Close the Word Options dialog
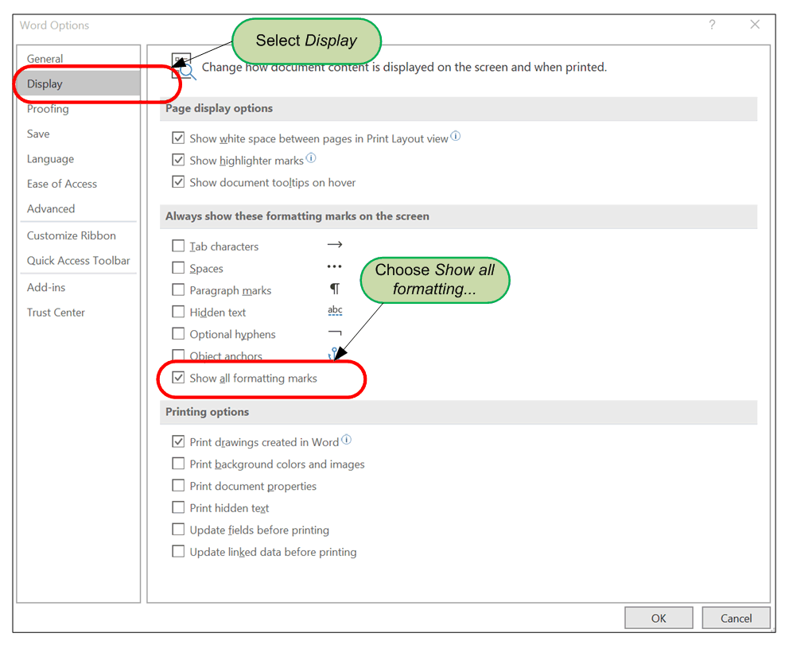The width and height of the screenshot is (789, 672). coord(755,24)
